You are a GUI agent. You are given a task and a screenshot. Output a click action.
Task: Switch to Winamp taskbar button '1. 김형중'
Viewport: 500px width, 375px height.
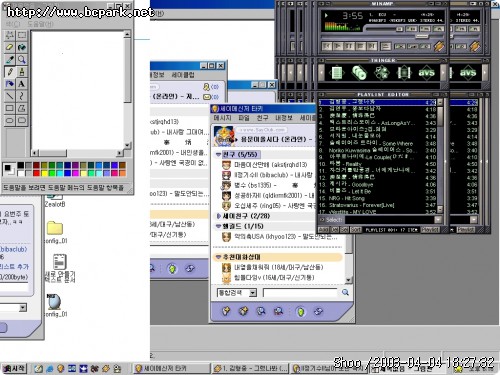click(250, 369)
